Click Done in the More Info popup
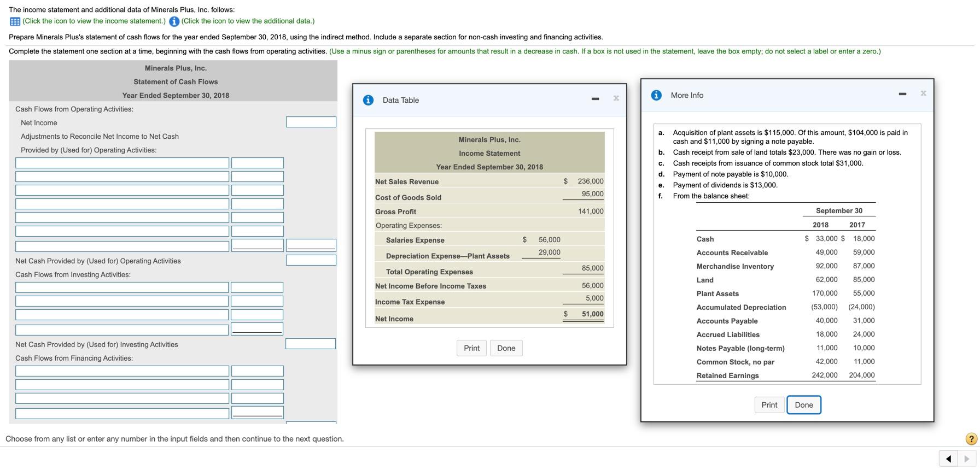Image resolution: width=980 pixels, height=470 pixels. tap(804, 405)
